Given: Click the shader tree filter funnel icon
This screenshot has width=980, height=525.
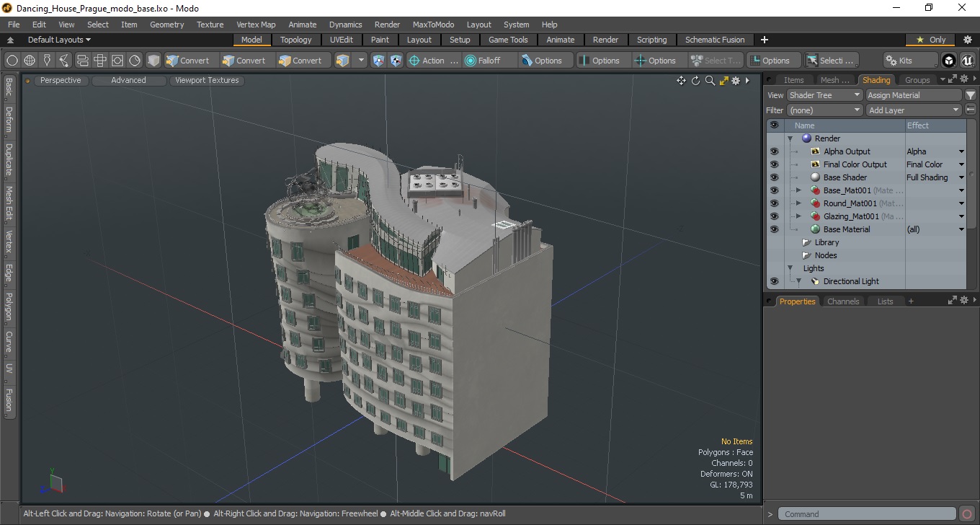Looking at the screenshot, I should click(971, 95).
